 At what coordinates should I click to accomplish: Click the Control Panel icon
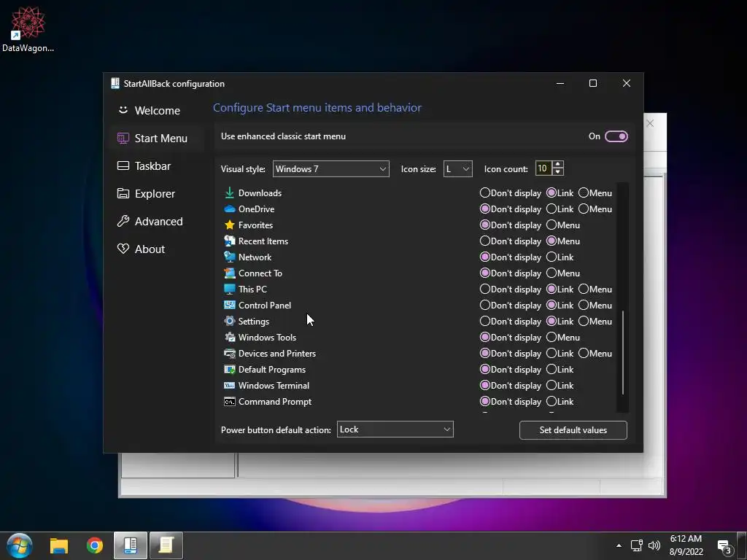[229, 306]
